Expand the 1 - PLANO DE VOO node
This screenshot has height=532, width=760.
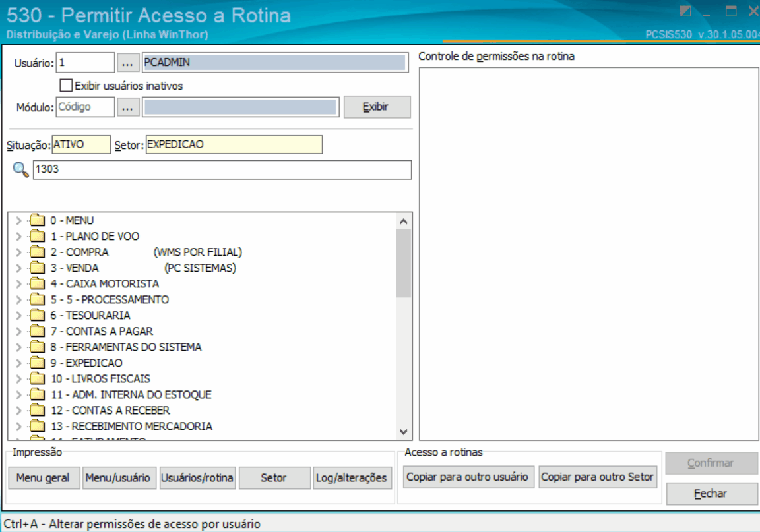[x=18, y=237]
